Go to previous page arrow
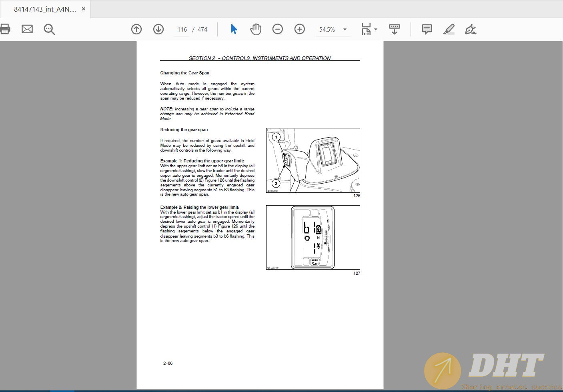 click(136, 29)
